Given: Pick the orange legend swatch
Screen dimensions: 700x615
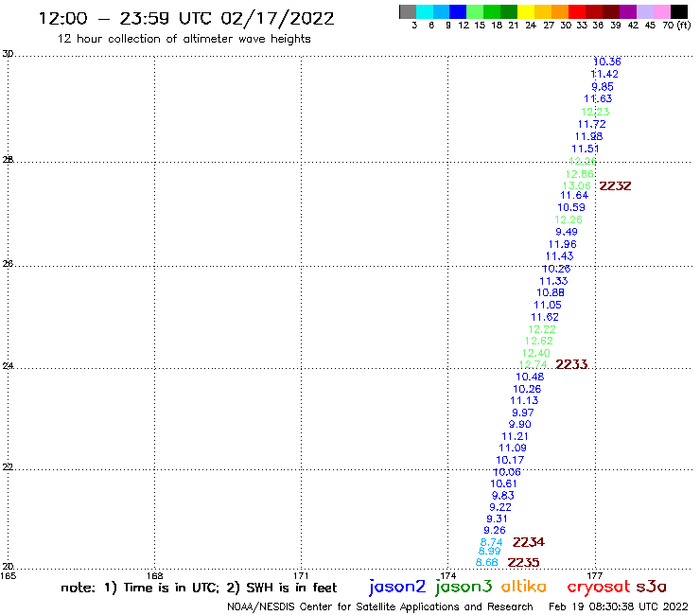Looking at the screenshot, I should pos(559,11).
